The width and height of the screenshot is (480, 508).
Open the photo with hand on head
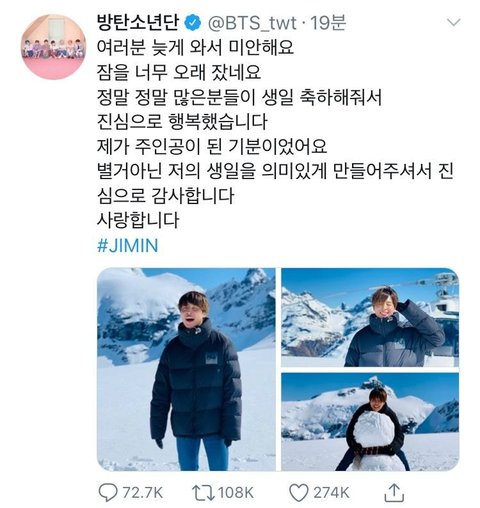tap(370, 317)
